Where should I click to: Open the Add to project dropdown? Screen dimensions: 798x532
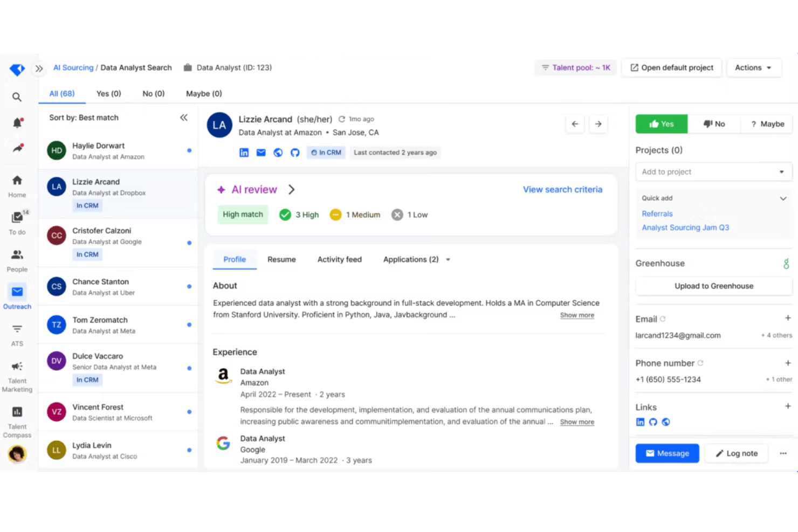click(713, 172)
